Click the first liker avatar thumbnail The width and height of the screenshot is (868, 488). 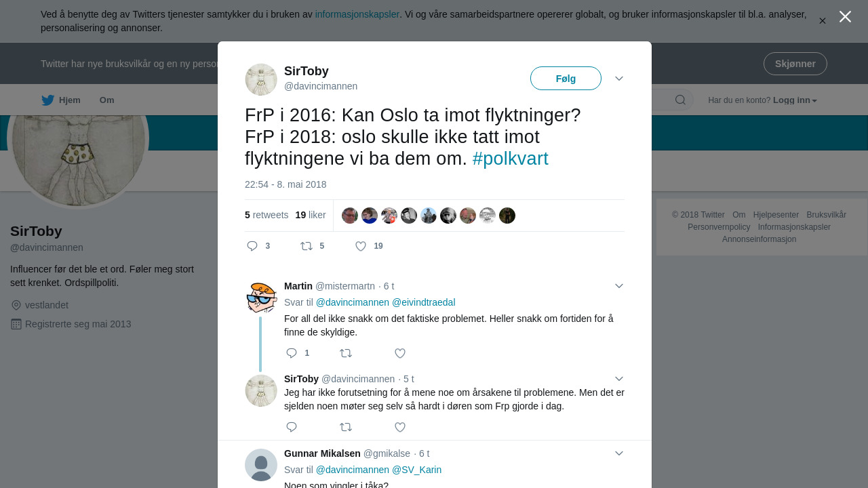pyautogui.click(x=350, y=216)
